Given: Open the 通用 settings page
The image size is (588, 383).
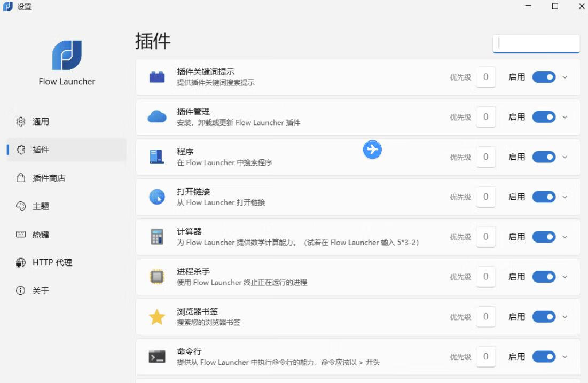Looking at the screenshot, I should (67, 122).
